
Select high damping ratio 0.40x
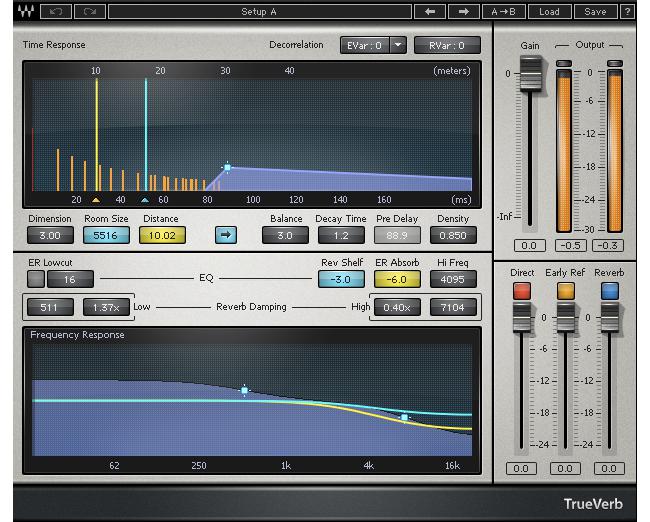(x=397, y=307)
